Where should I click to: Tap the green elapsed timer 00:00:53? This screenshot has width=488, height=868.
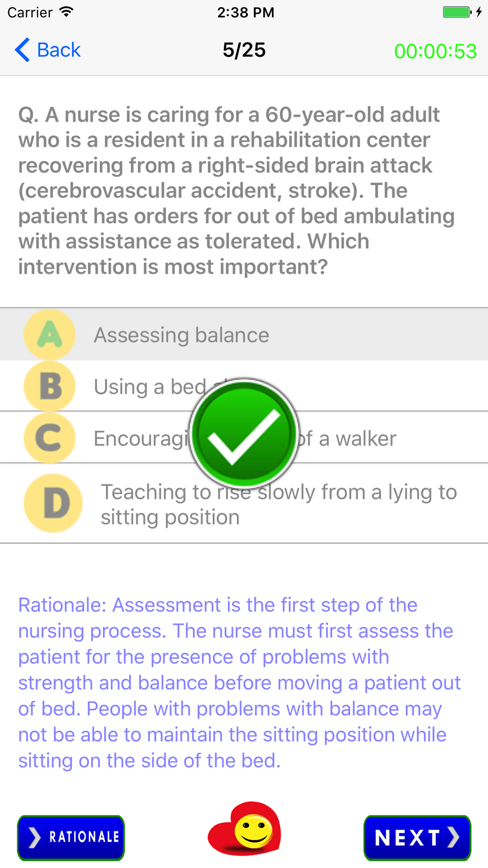click(435, 51)
